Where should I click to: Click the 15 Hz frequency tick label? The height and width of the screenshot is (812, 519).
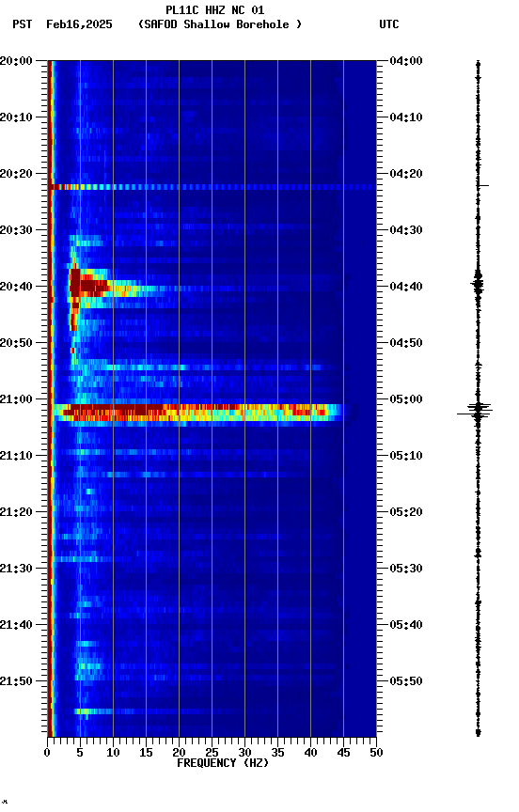pos(146,753)
